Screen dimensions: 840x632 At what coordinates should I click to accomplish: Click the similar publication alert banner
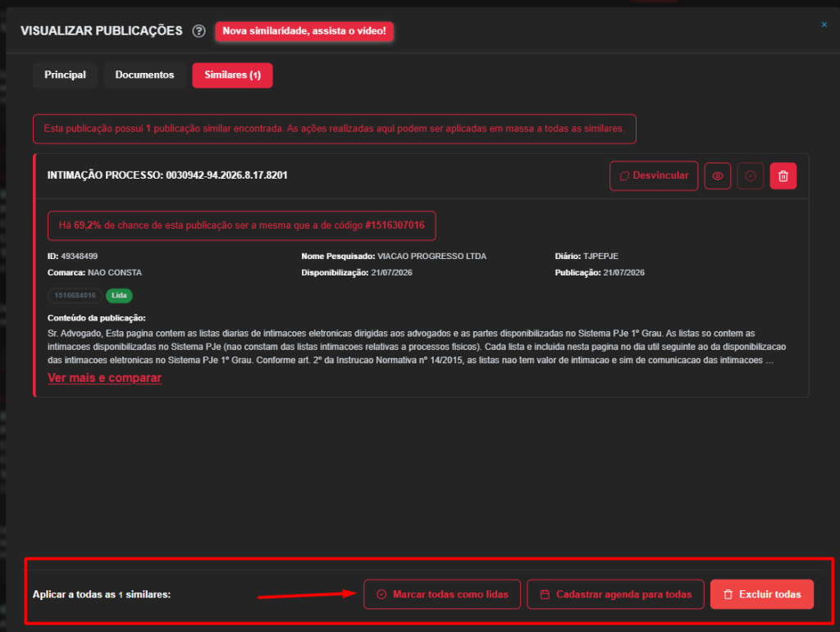pos(335,129)
